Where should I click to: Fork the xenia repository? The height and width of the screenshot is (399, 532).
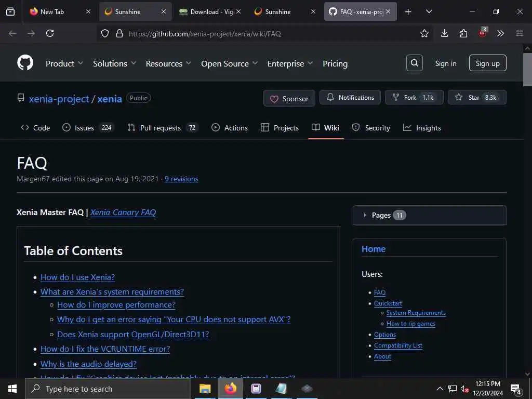pos(414,97)
